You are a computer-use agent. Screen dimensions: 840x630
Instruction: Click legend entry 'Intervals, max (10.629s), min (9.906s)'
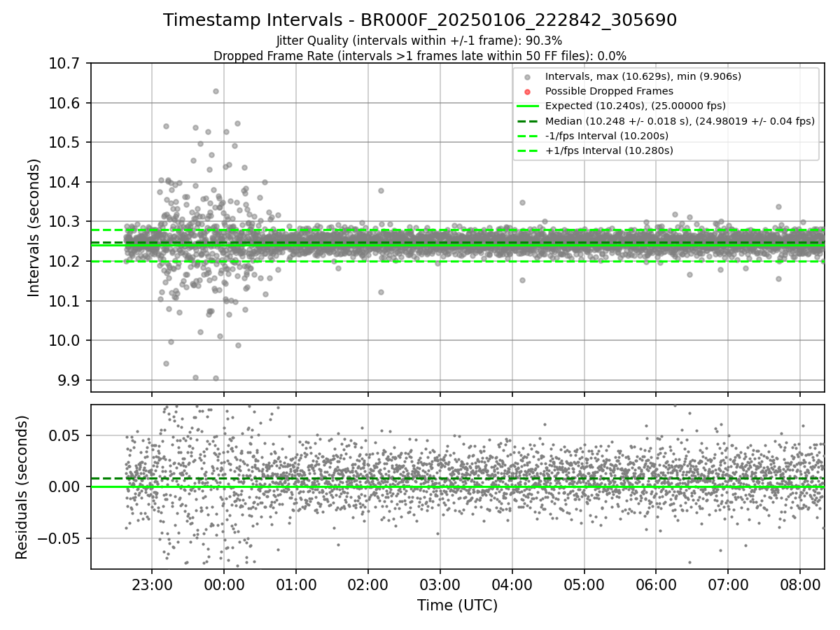coord(643,76)
